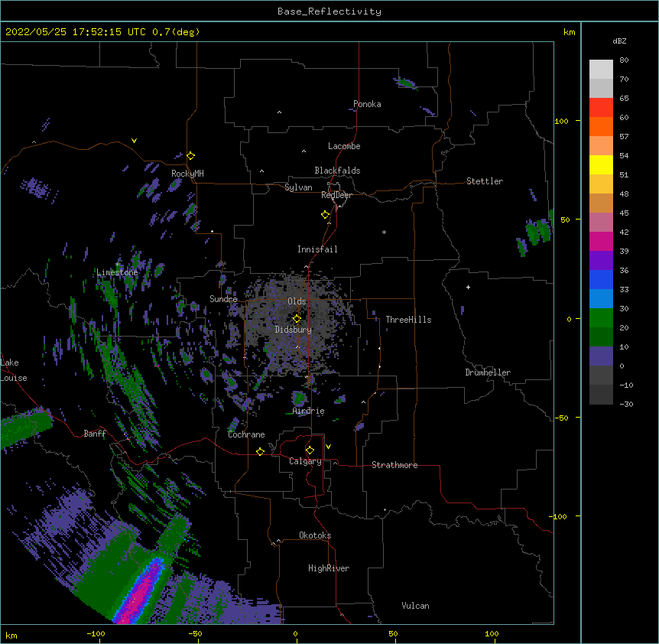Click the dBZ legend heading
Screen dimensions: 659x644
(619, 41)
